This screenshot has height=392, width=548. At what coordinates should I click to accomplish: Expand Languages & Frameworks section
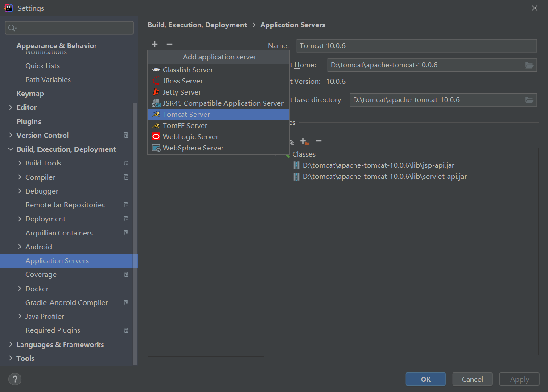click(x=11, y=344)
